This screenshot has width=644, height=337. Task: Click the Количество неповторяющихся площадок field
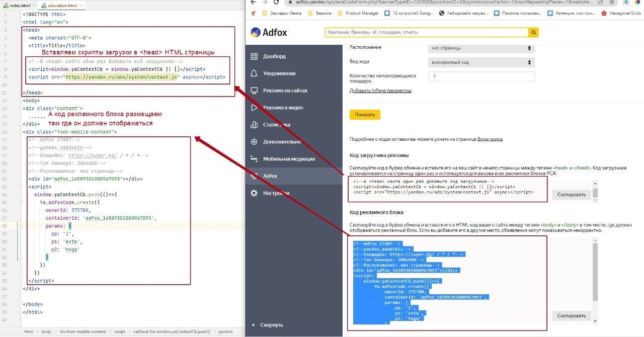[x=481, y=76]
